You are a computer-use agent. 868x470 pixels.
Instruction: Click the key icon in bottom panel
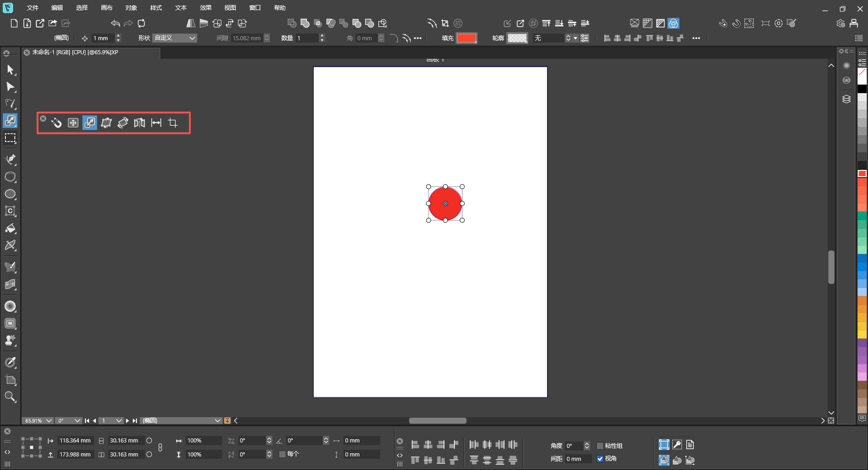coord(677,445)
